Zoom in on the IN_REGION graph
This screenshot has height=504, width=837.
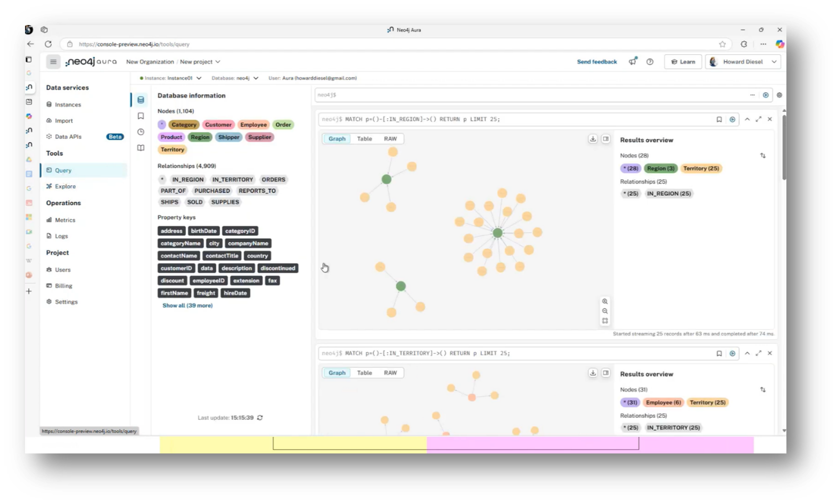(x=605, y=301)
